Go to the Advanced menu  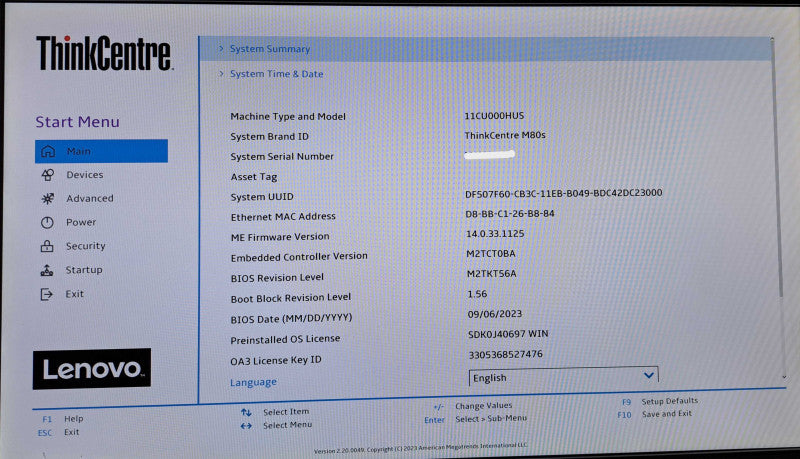point(90,198)
